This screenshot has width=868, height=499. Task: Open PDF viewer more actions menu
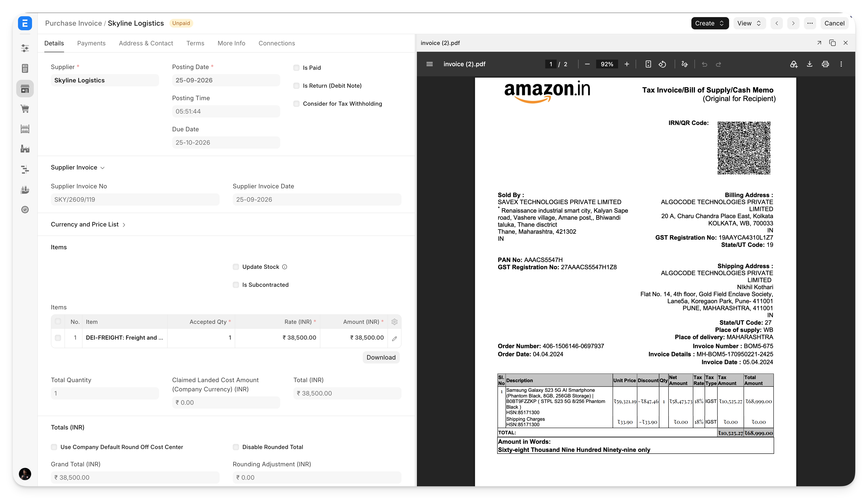841,64
